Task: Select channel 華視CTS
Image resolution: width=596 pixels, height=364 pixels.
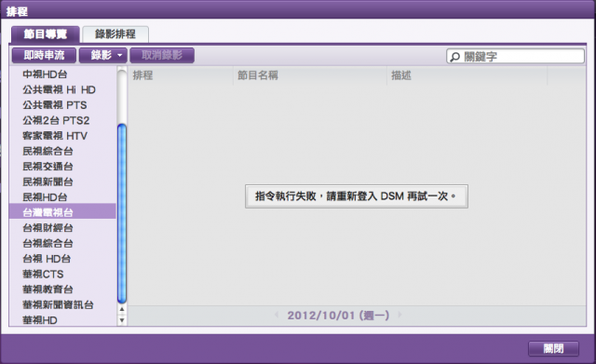Action: point(62,274)
